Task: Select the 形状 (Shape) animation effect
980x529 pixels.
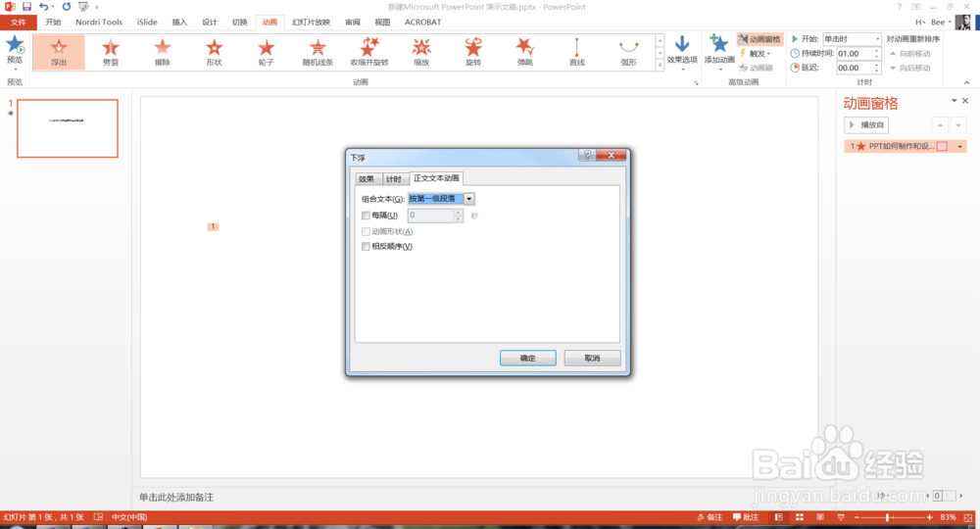Action: point(215,52)
